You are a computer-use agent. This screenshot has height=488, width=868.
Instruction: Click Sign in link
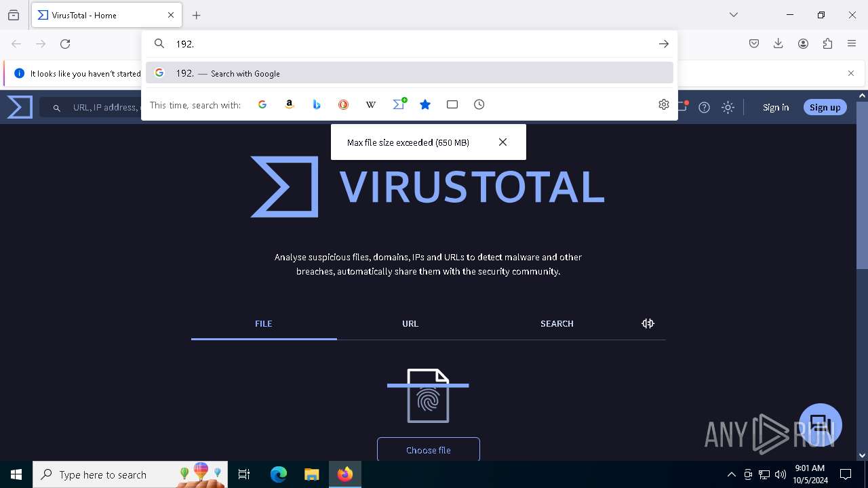click(x=776, y=107)
